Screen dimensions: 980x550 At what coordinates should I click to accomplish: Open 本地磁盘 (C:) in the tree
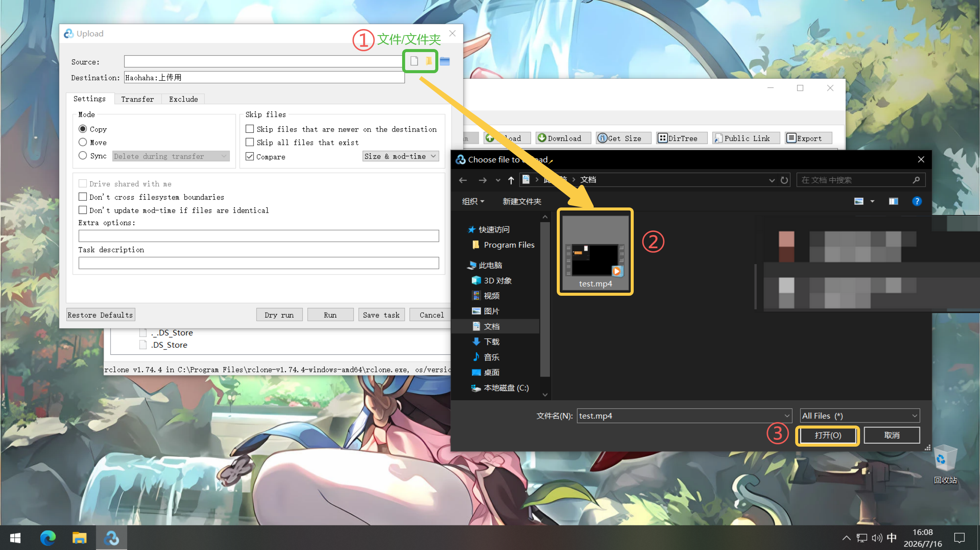pyautogui.click(x=500, y=387)
